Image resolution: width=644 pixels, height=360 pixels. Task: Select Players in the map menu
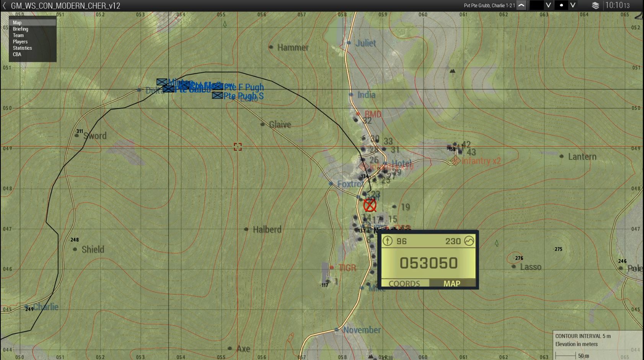pos(20,42)
